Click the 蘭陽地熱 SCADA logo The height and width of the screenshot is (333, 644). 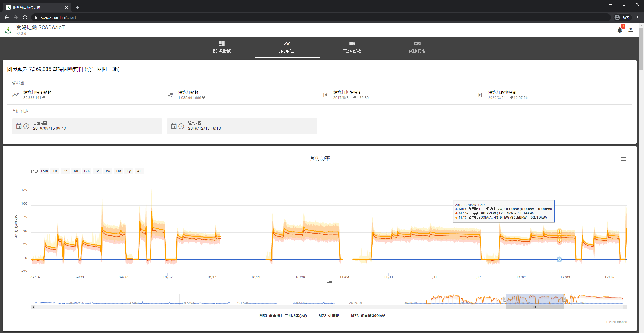point(8,29)
